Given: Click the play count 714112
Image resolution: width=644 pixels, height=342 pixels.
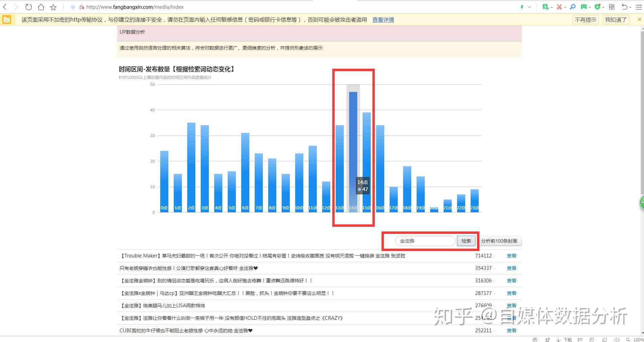Looking at the screenshot, I should [x=483, y=256].
